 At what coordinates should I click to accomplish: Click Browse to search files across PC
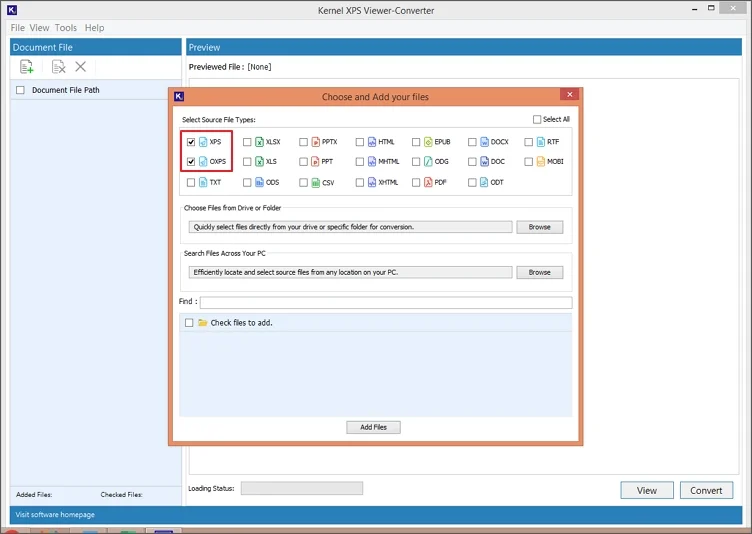540,273
